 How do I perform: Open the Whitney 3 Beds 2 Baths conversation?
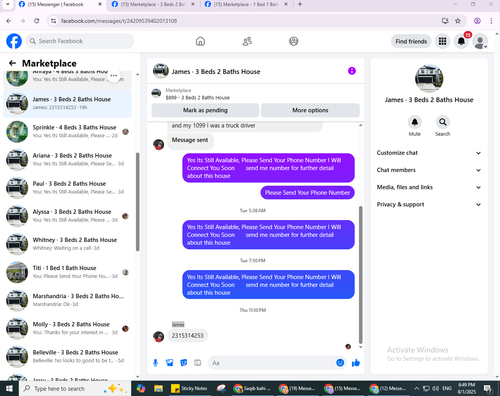click(67, 244)
